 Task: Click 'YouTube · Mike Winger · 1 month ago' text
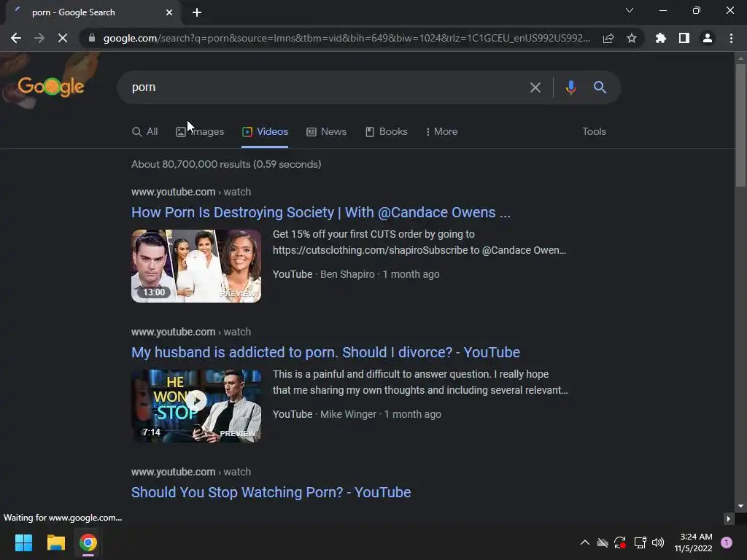pos(357,414)
